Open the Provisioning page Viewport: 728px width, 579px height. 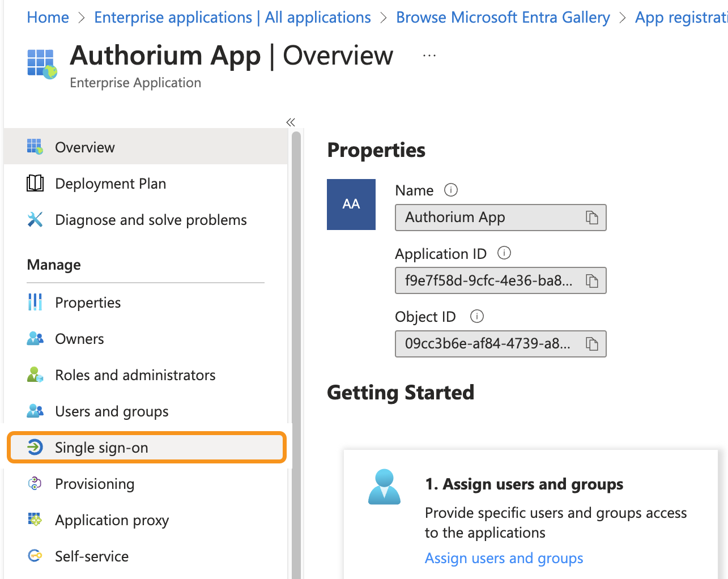pyautogui.click(x=95, y=484)
